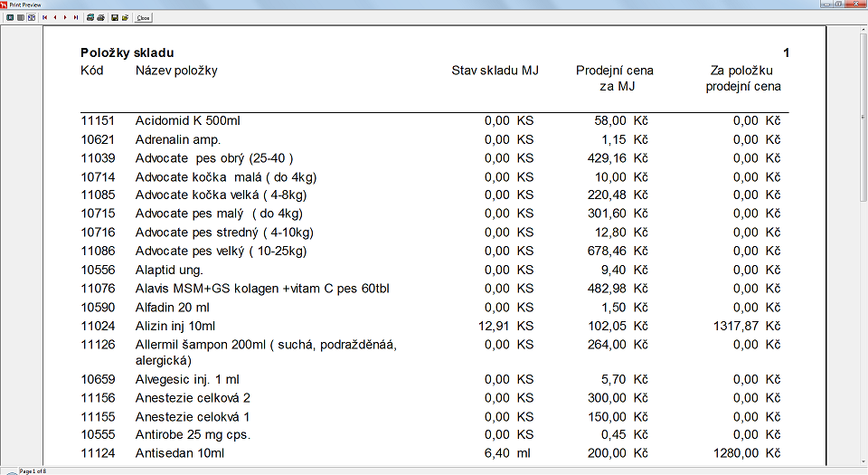Click the 'Název položky' column header
Viewport: 868px width, 475px height.
[176, 71]
